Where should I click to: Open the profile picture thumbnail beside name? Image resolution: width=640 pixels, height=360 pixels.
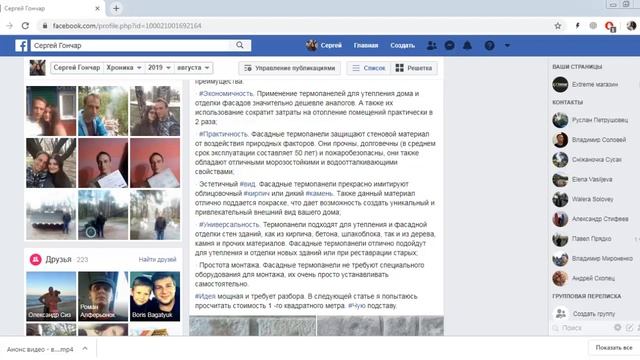pos(38,68)
